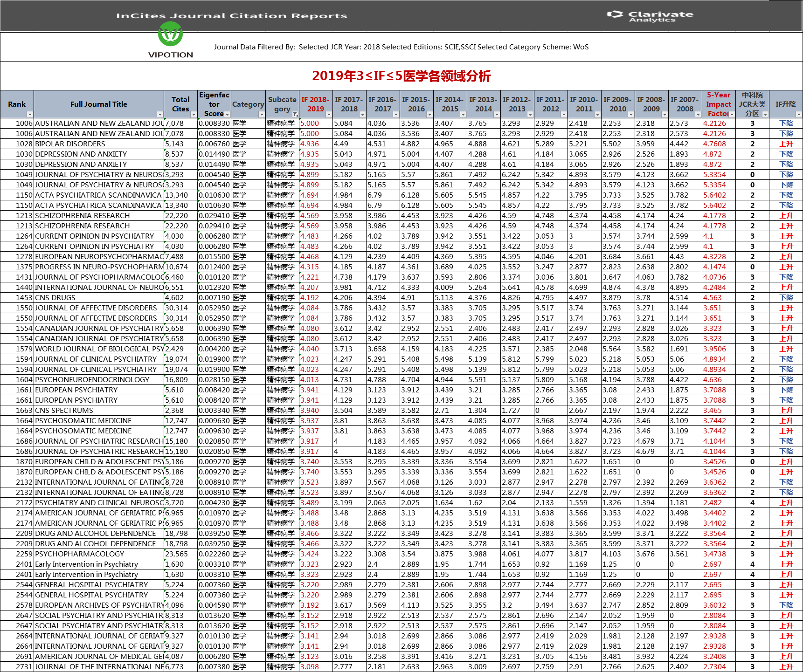Click the green VIPOTION logo
This screenshot has width=803, height=672.
[170, 35]
